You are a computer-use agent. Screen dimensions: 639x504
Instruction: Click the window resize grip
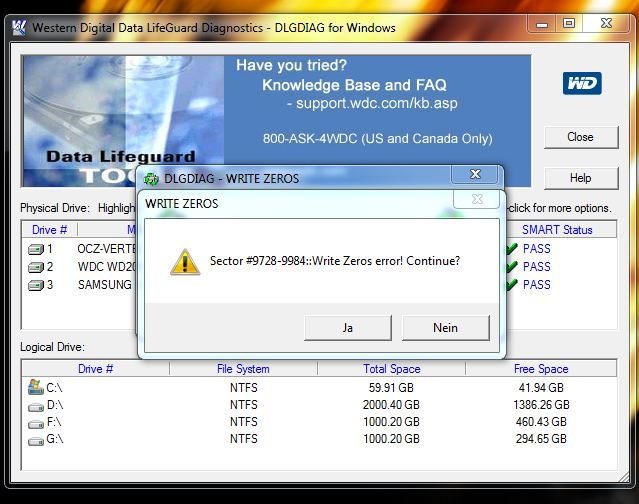coord(624,477)
